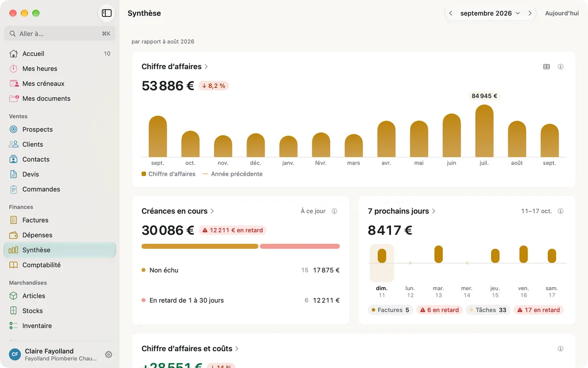This screenshot has width=588, height=368.
Task: Open settings gear next to Claire Fayolland
Action: 109,354
